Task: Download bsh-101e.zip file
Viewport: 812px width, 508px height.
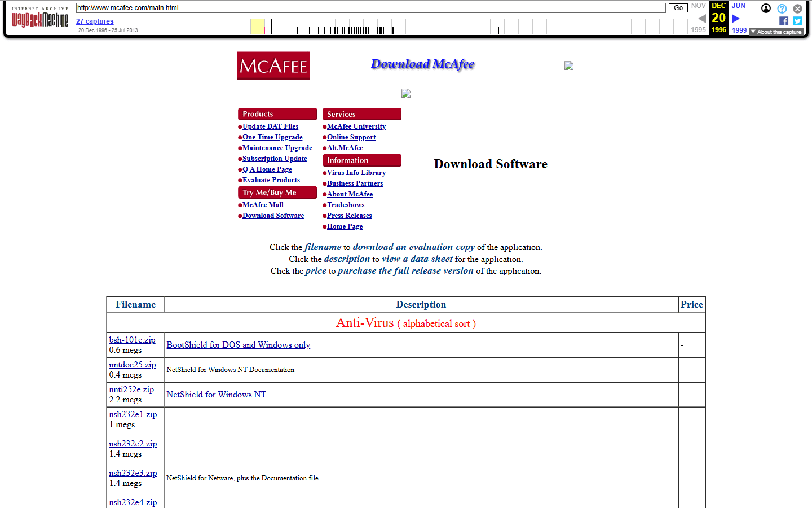Action: (132, 340)
